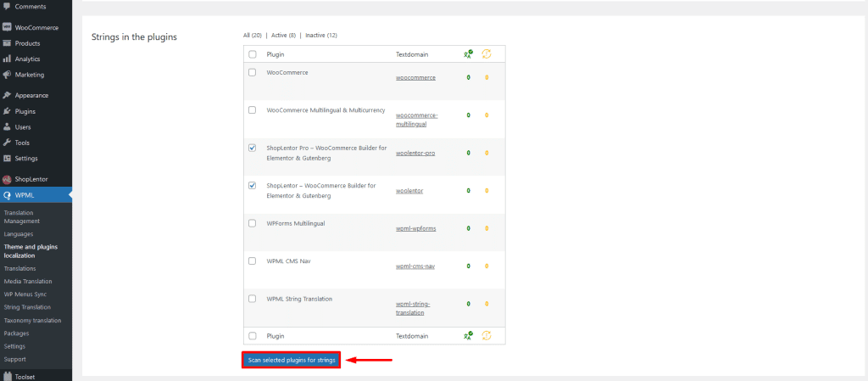Screen dimensions: 868x381
Task: Filter plugins by All (20)
Action: (x=253, y=35)
